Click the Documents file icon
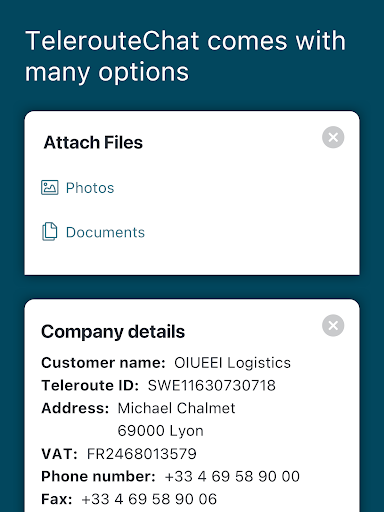Screen dimensions: 384x512 [50, 231]
